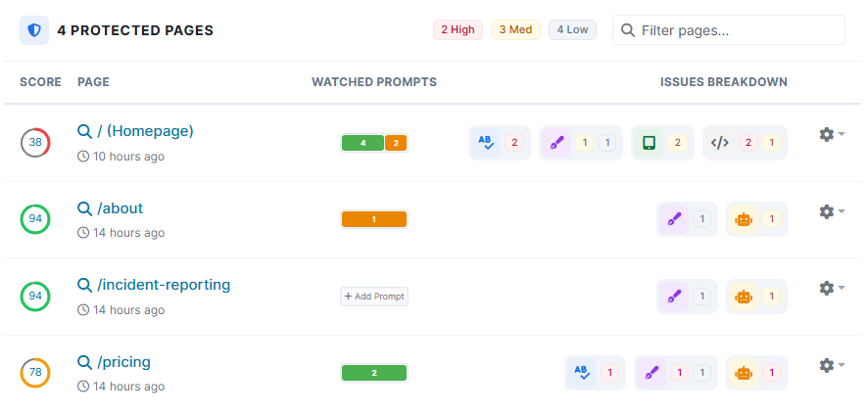The width and height of the screenshot is (868, 413).
Task: Click the green tablet icon in Homepage row
Action: 649,143
